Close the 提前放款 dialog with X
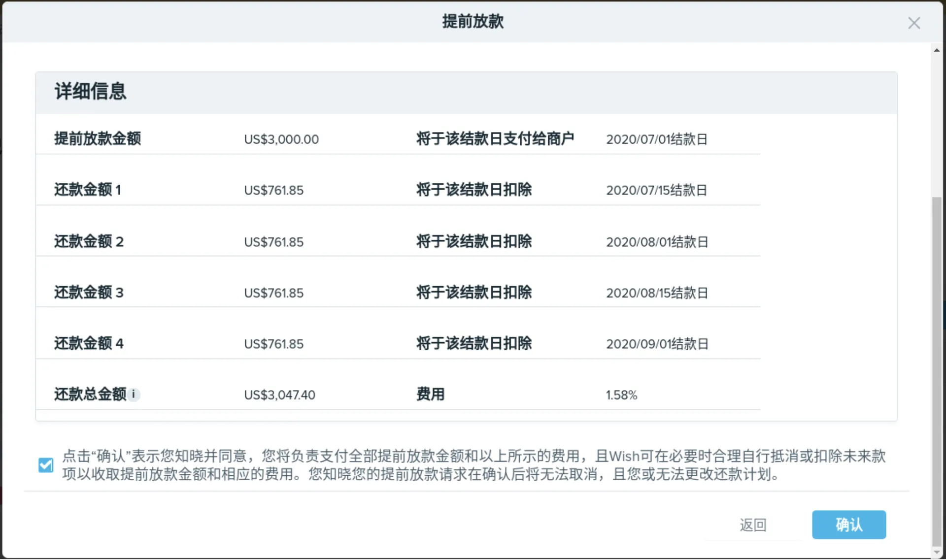 (x=914, y=23)
